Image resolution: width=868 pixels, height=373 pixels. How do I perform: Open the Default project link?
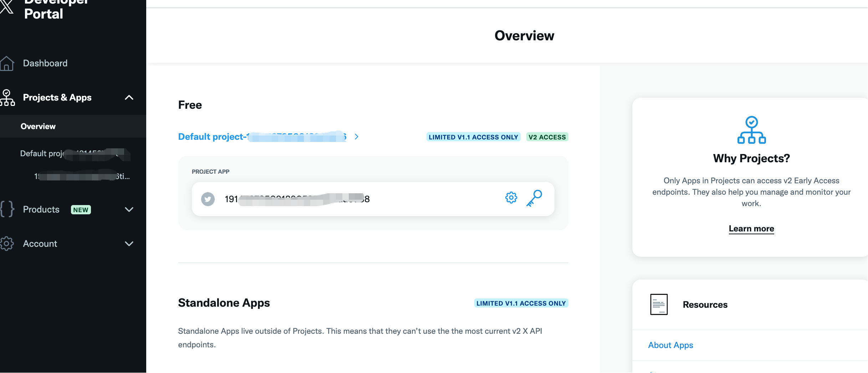tap(262, 137)
